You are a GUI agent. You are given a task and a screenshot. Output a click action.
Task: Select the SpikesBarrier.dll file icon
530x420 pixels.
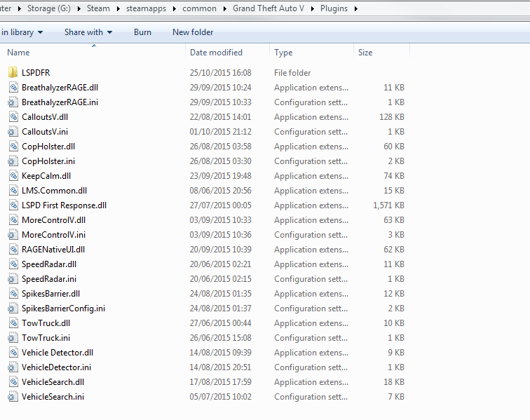point(13,293)
